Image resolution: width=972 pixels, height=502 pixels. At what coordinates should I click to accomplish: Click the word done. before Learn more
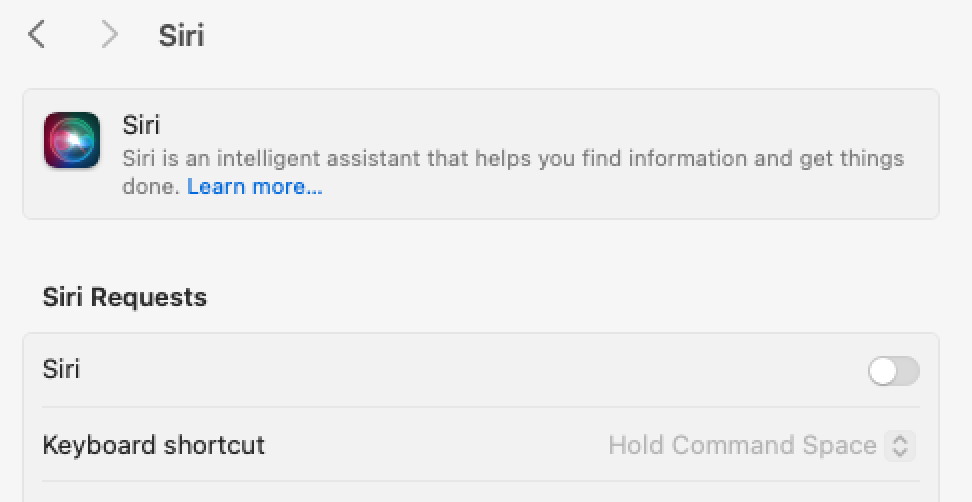click(151, 187)
